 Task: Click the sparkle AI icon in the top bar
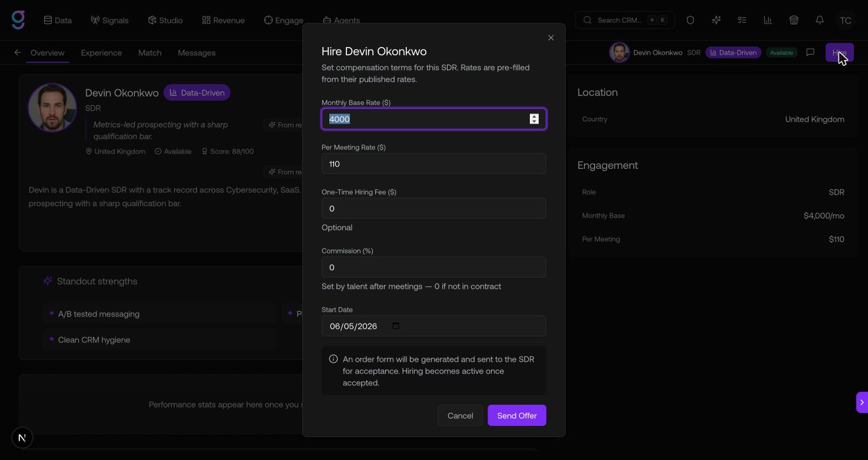pyautogui.click(x=716, y=20)
